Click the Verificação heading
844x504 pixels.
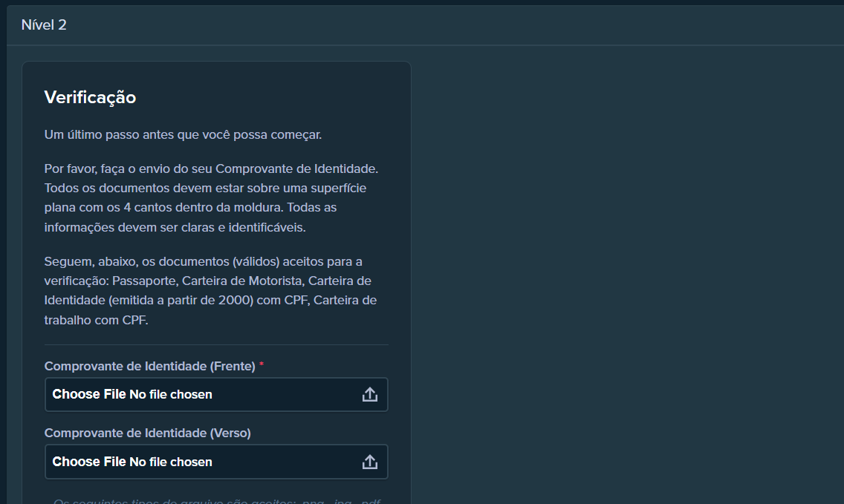click(90, 97)
